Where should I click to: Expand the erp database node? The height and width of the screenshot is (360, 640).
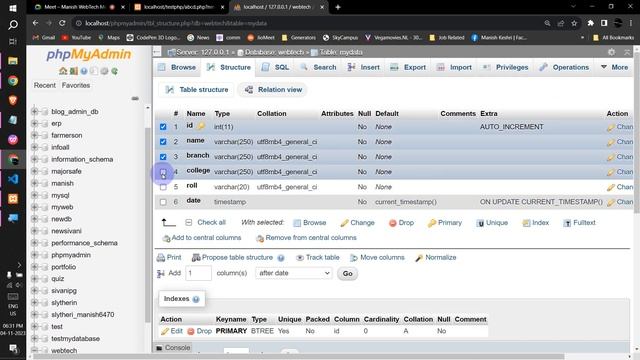[35, 123]
